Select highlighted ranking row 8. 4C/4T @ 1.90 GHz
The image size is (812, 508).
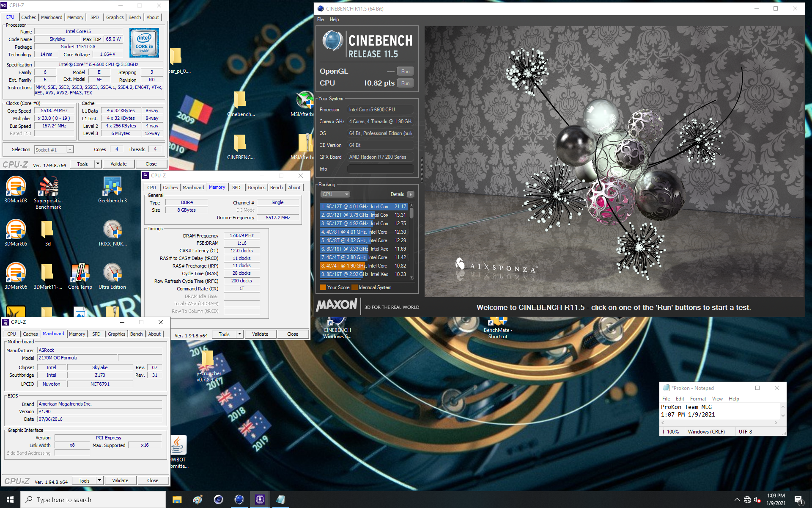pyautogui.click(x=364, y=266)
